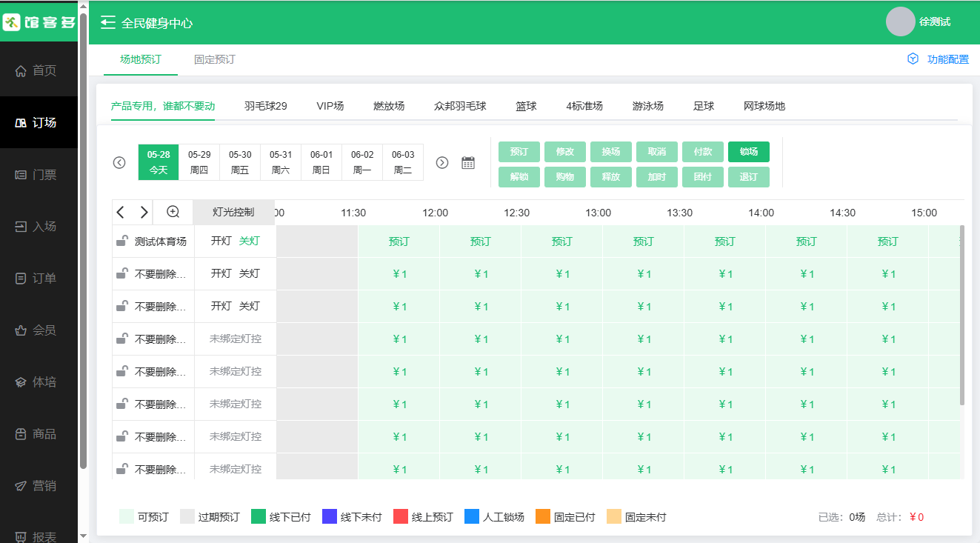Toggle the lock icon for 测试体育场
Screen dimensions: 980x543
122,241
